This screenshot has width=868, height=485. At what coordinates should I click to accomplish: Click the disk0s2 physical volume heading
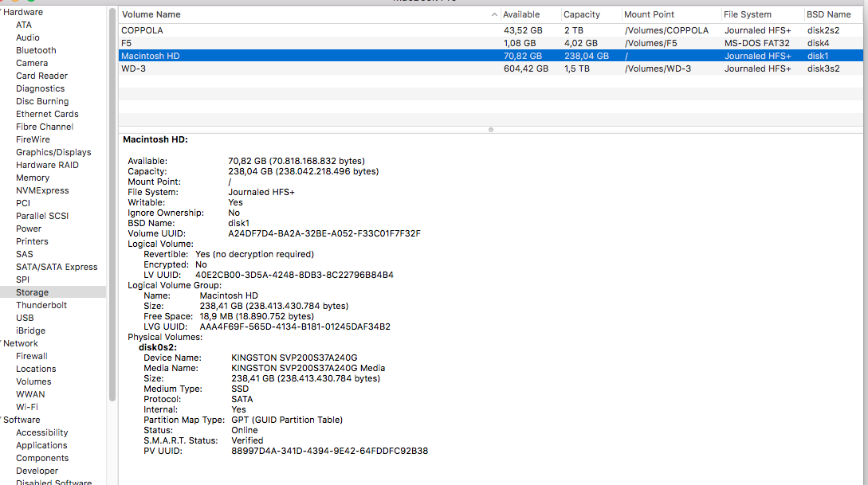pyautogui.click(x=158, y=347)
